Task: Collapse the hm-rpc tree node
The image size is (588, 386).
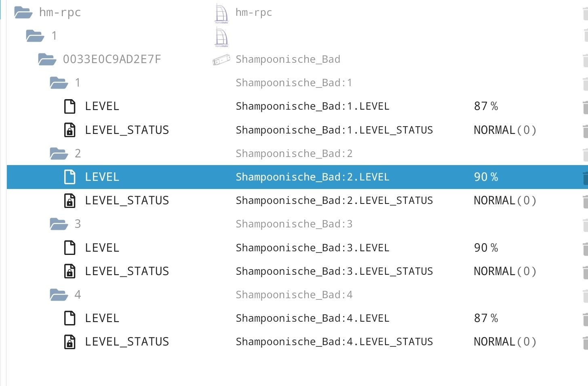Action: tap(23, 12)
